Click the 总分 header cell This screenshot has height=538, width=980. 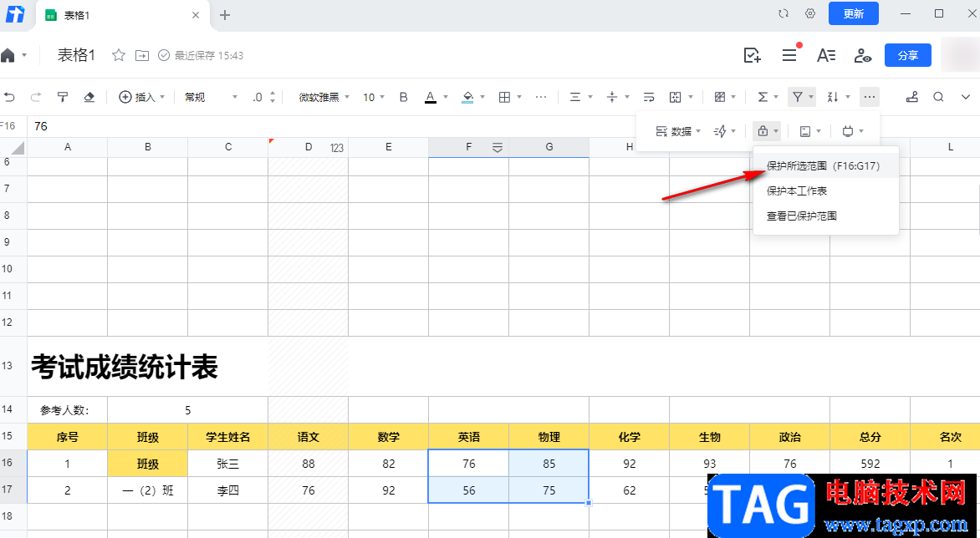pyautogui.click(x=870, y=437)
